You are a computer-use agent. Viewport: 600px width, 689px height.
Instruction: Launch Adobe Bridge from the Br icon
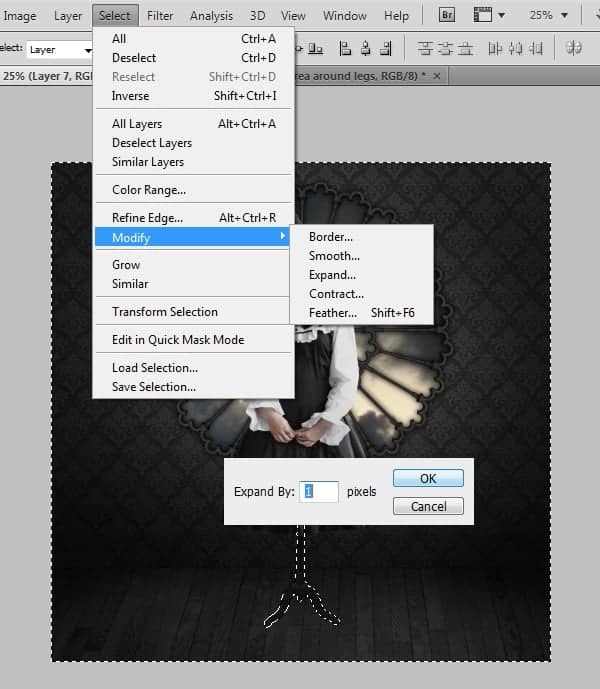coord(450,16)
